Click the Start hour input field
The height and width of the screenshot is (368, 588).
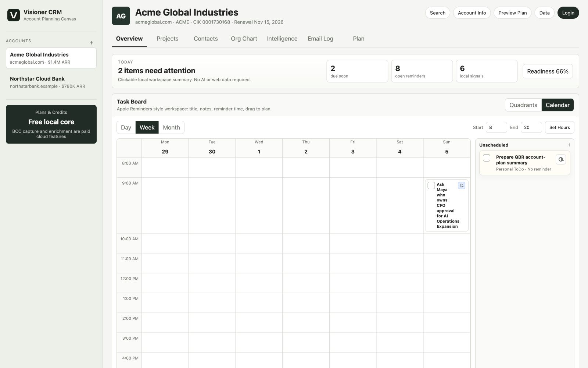point(496,127)
